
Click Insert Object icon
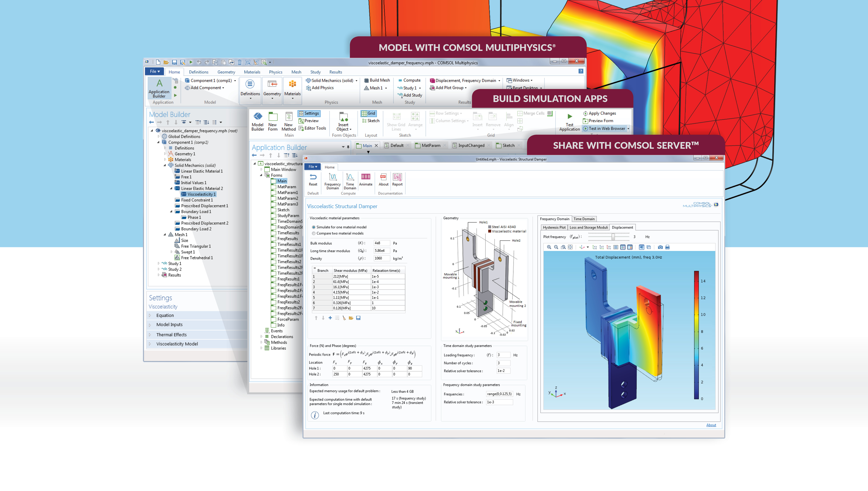pos(343,121)
